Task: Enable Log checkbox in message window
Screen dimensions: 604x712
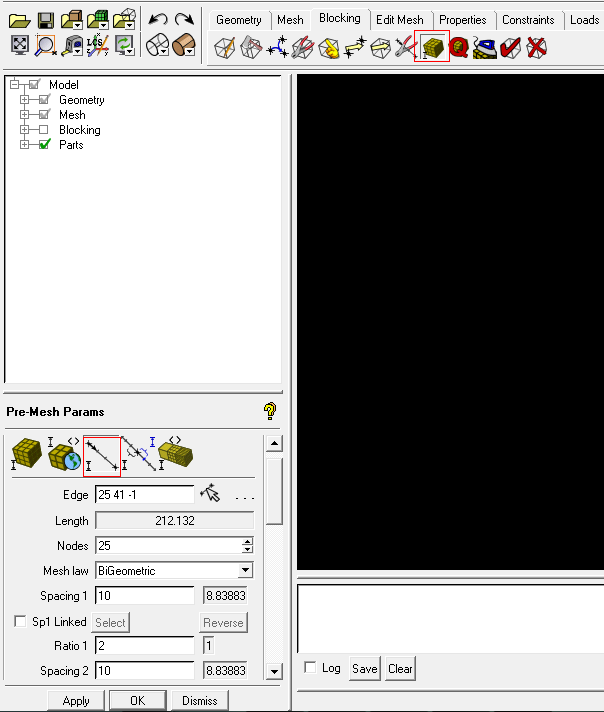Action: [310, 667]
